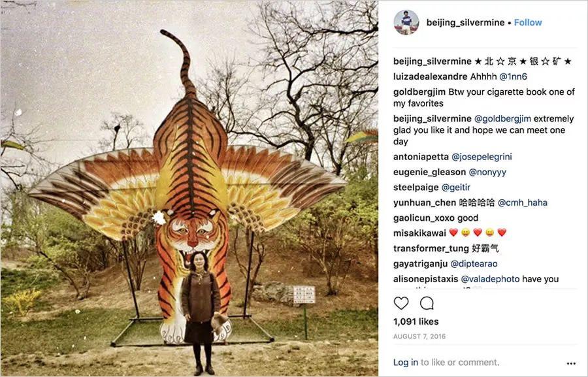Open comment bubble icon

click(427, 303)
